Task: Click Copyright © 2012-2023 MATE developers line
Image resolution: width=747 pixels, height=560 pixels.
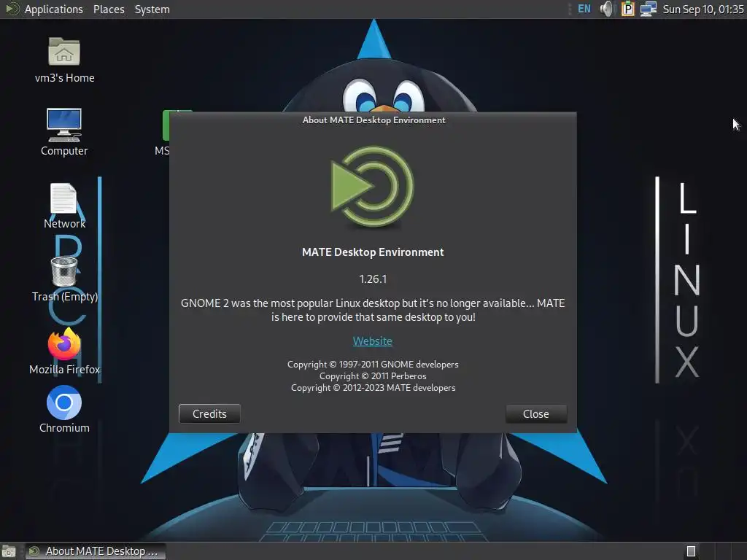Action: tap(373, 388)
